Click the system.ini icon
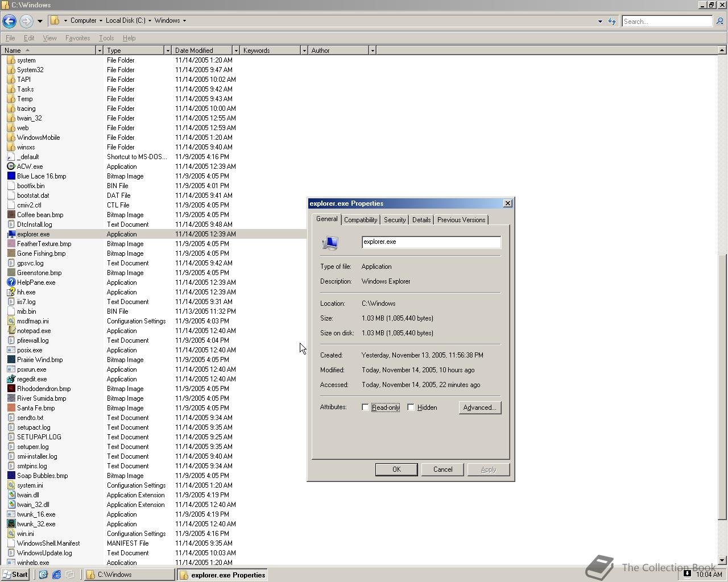 click(x=11, y=485)
